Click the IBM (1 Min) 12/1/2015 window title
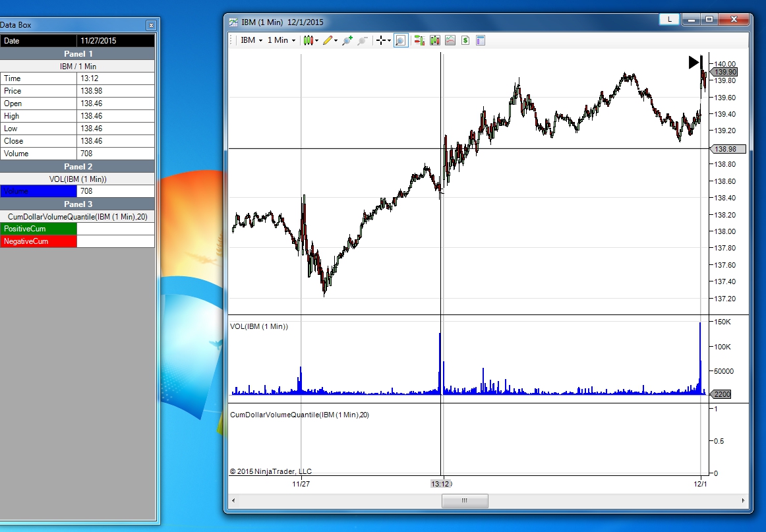The image size is (766, 532). pos(282,22)
